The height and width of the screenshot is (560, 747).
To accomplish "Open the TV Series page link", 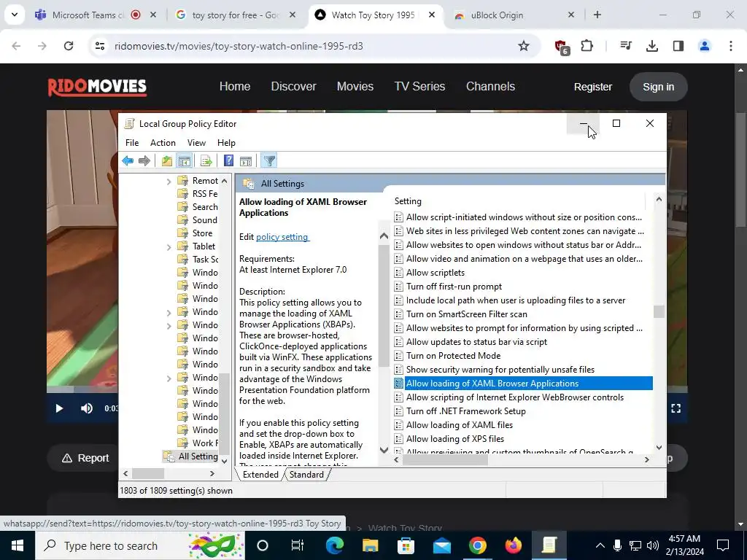I will (419, 86).
